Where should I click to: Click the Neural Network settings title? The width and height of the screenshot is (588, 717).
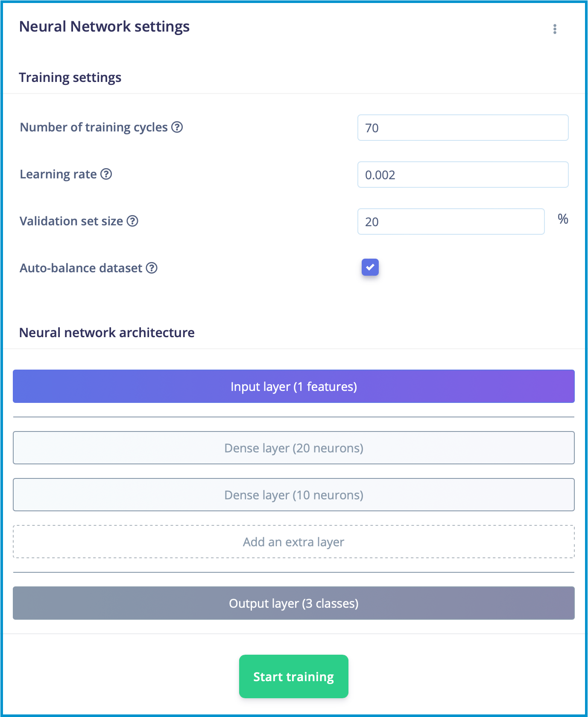pyautogui.click(x=104, y=26)
